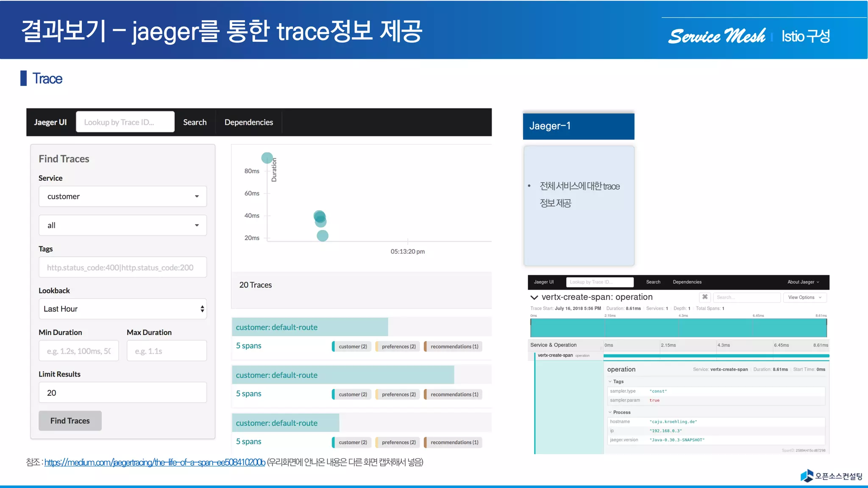Click the sampler.type tag row
The width and height of the screenshot is (868, 488).
coord(716,391)
